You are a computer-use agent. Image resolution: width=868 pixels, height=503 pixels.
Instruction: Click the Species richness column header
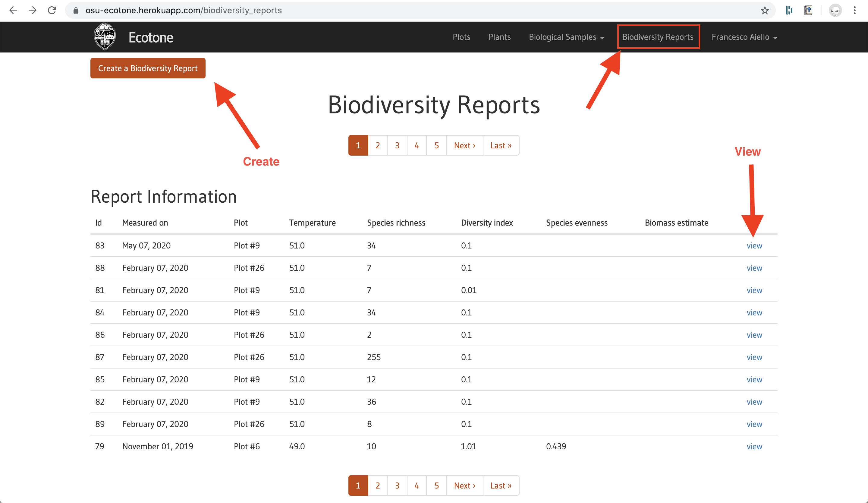coord(396,223)
